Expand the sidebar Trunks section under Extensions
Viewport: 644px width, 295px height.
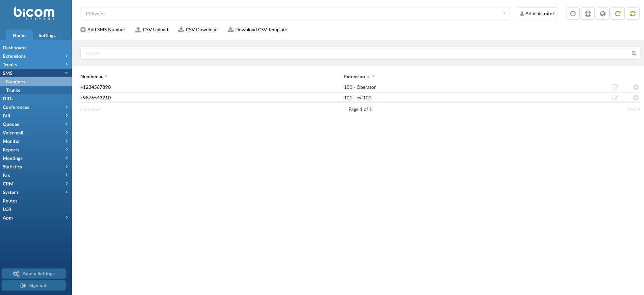[36, 65]
